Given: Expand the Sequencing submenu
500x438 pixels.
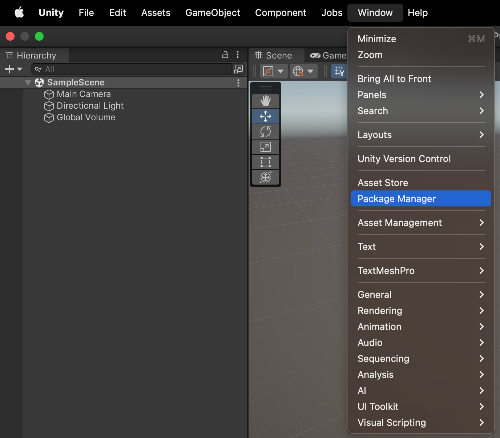Looking at the screenshot, I should click(421, 359).
